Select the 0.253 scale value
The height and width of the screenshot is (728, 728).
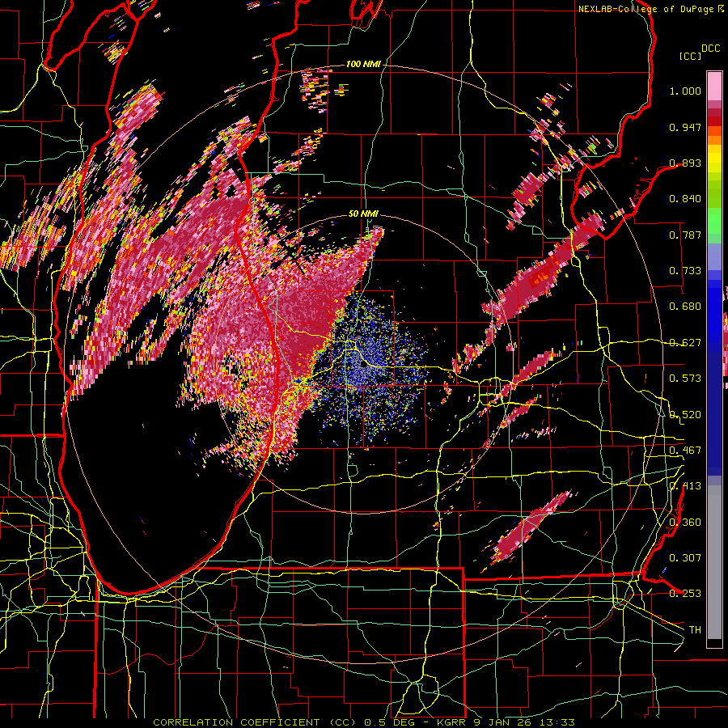685,594
